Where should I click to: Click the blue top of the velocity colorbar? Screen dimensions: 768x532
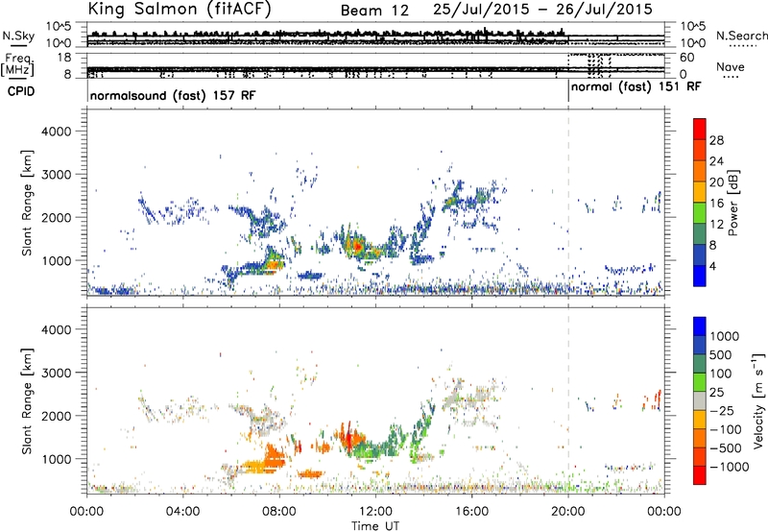[700, 326]
